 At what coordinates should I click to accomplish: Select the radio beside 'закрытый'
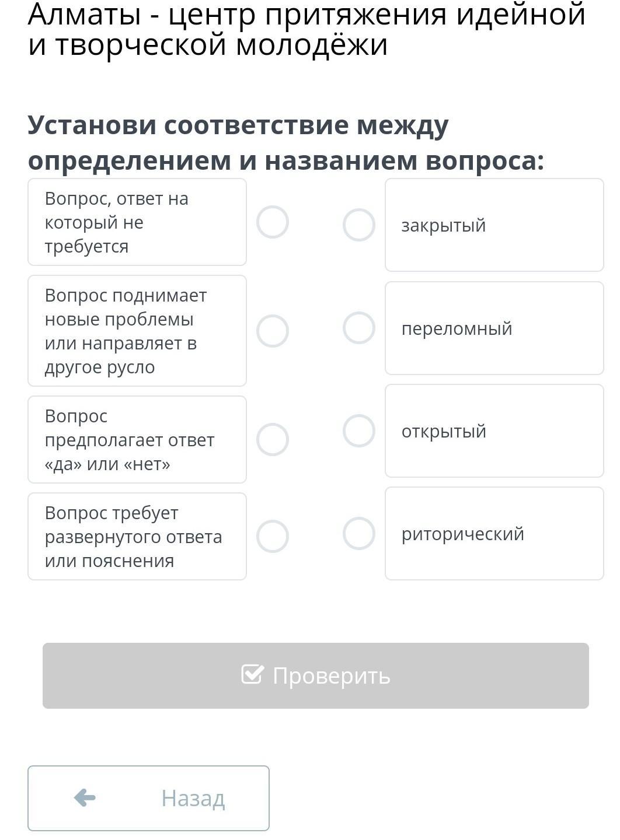(358, 225)
